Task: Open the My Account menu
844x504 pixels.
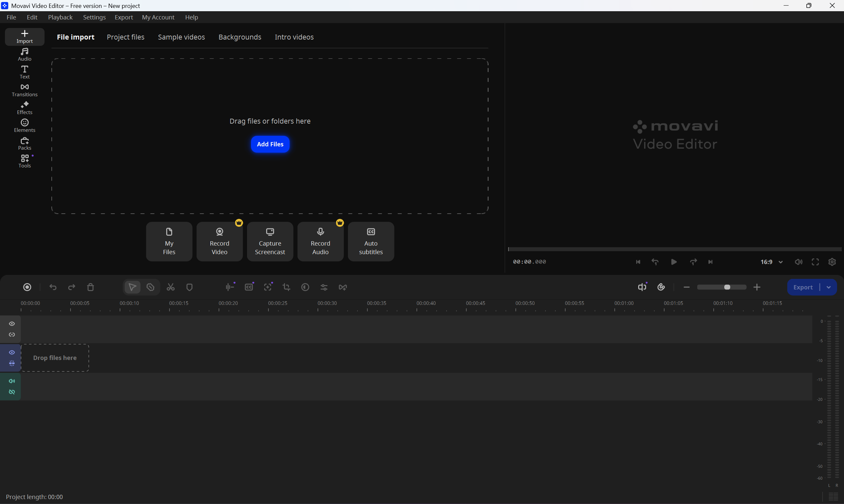Action: [x=158, y=17]
